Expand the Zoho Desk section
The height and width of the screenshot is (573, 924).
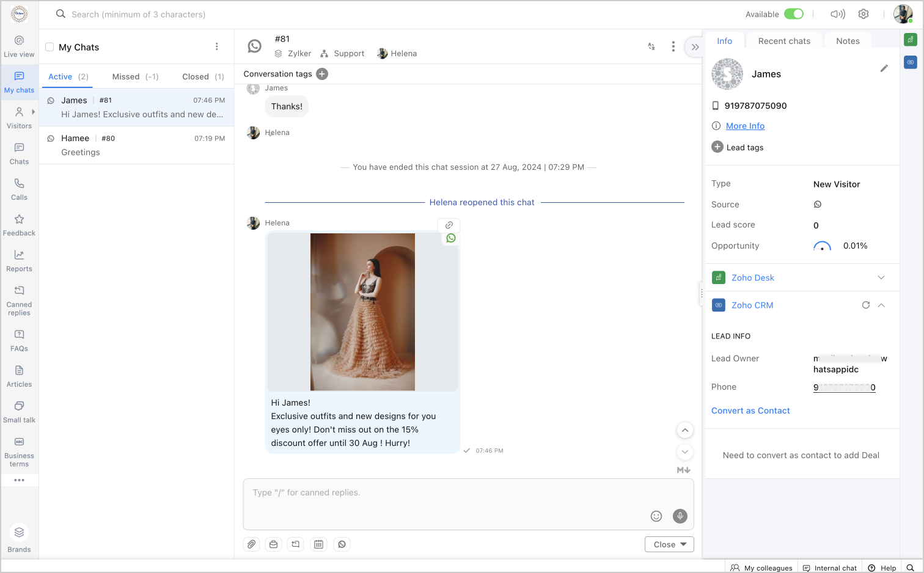(x=881, y=278)
